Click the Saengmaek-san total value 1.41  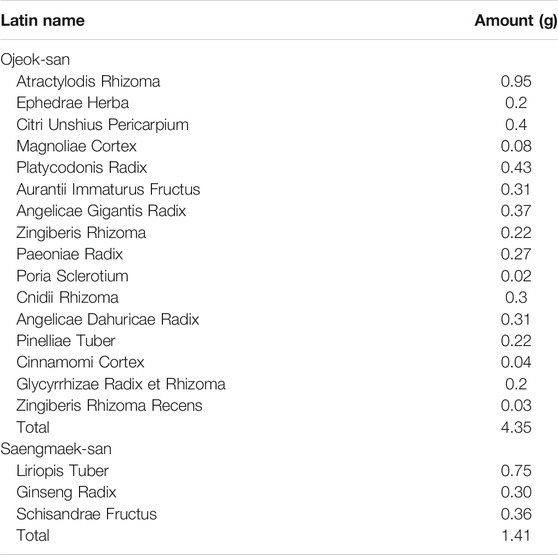(x=516, y=535)
